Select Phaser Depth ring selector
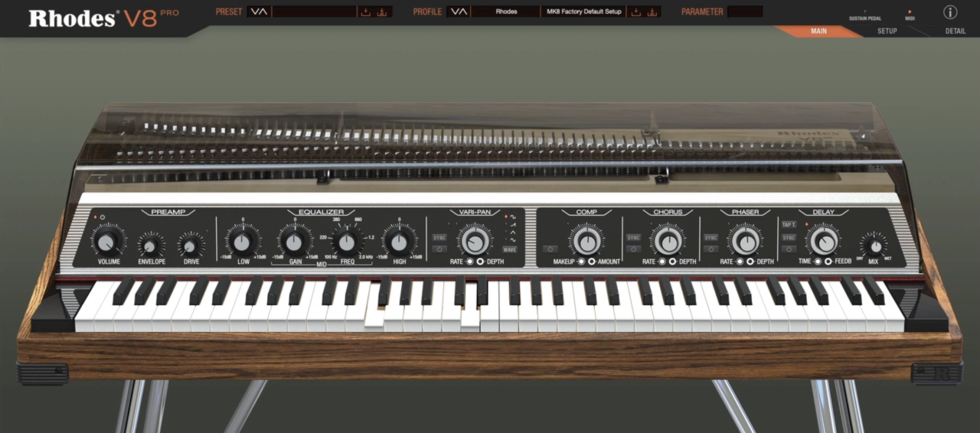Image resolution: width=980 pixels, height=433 pixels. coord(751,262)
